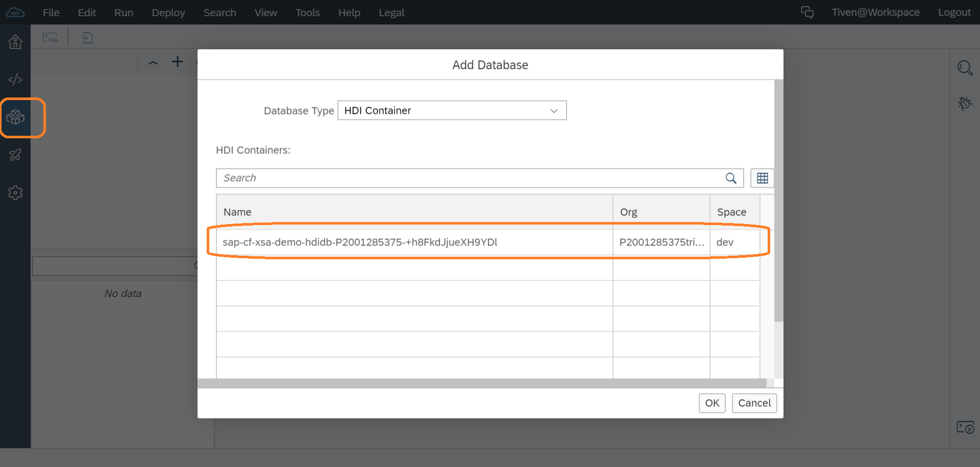Click the search magnifier in HDI Containers field

[731, 178]
